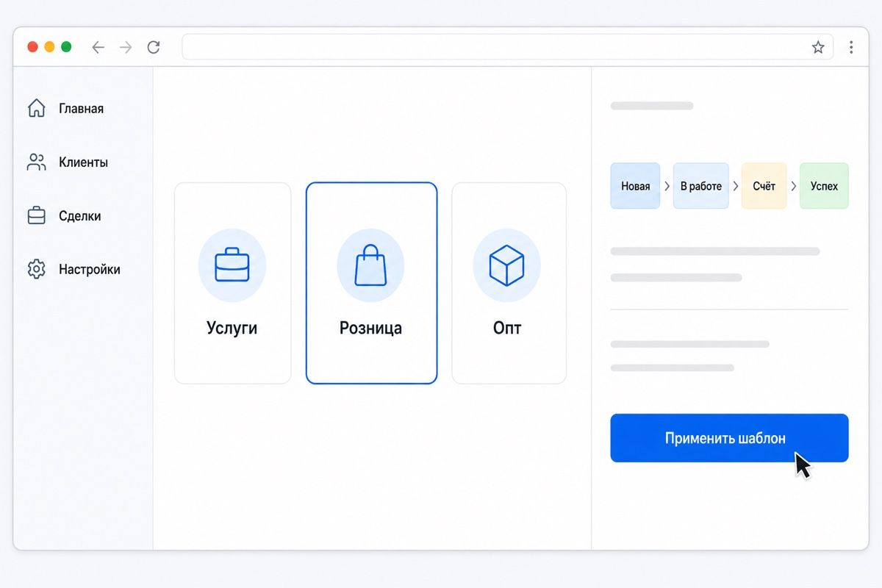Screen dimensions: 882x588
Task: Click the chevron after the В работе stage
Action: (x=735, y=187)
